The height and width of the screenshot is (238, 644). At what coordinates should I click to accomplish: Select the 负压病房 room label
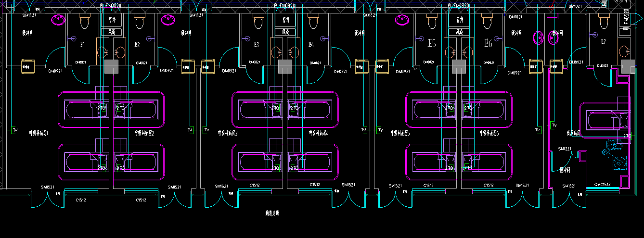coord(573,132)
